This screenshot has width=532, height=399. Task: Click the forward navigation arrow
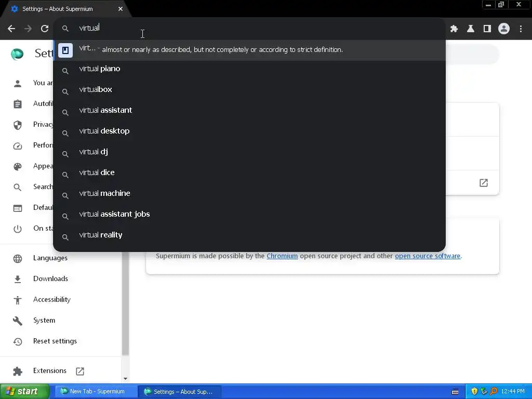[x=28, y=29]
